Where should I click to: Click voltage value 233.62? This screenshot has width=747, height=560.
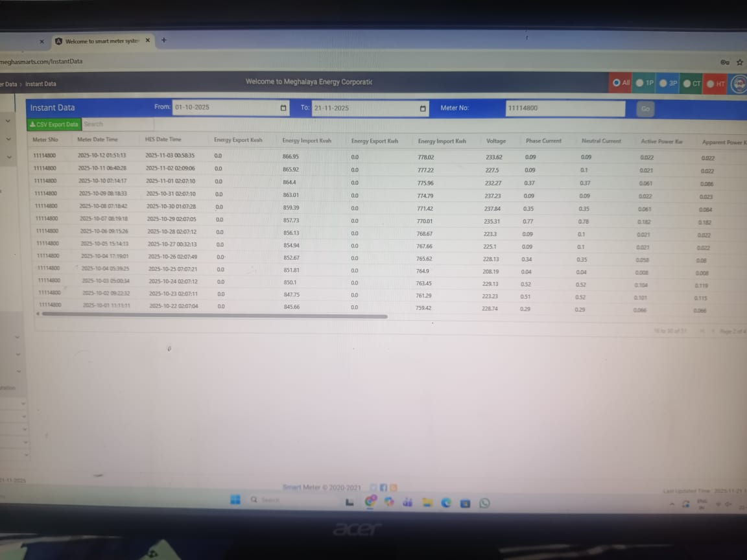(x=493, y=157)
